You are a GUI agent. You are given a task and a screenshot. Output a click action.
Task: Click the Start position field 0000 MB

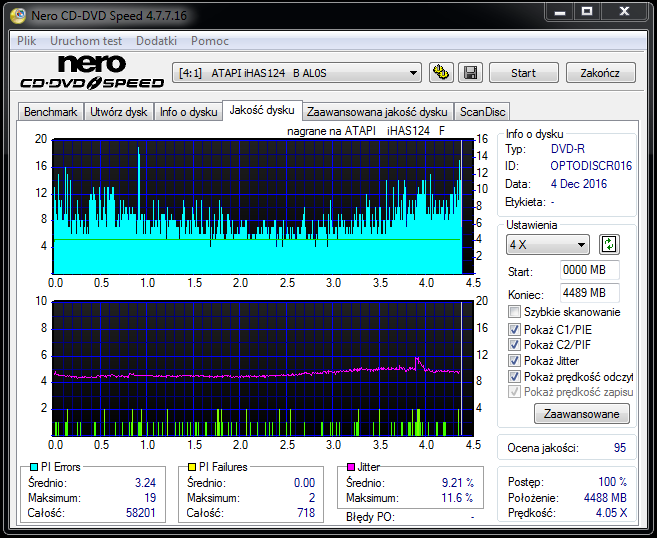pyautogui.click(x=590, y=270)
